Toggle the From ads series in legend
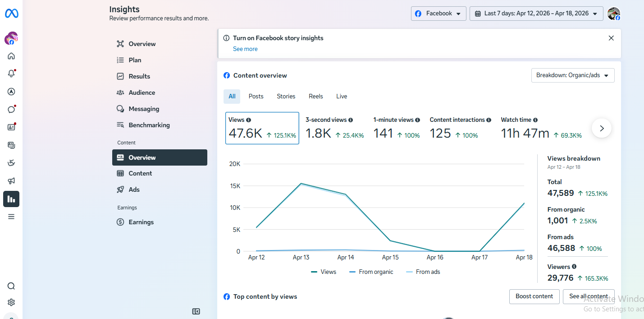 423,272
